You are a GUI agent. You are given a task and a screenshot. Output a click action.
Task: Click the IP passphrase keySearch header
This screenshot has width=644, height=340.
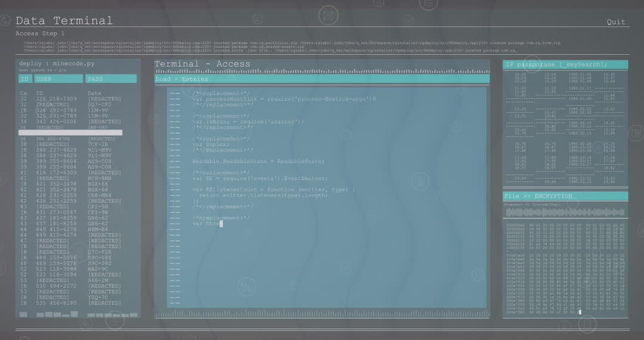[565, 64]
